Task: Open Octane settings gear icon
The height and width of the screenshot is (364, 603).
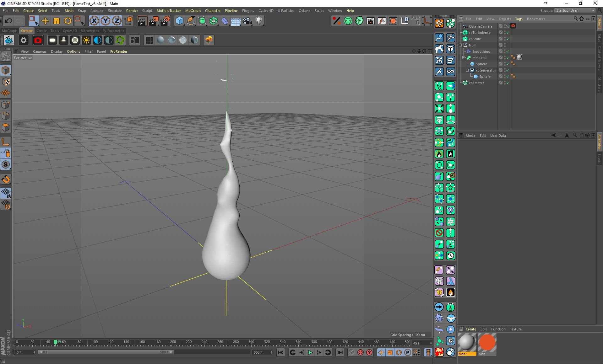Action: (x=24, y=40)
